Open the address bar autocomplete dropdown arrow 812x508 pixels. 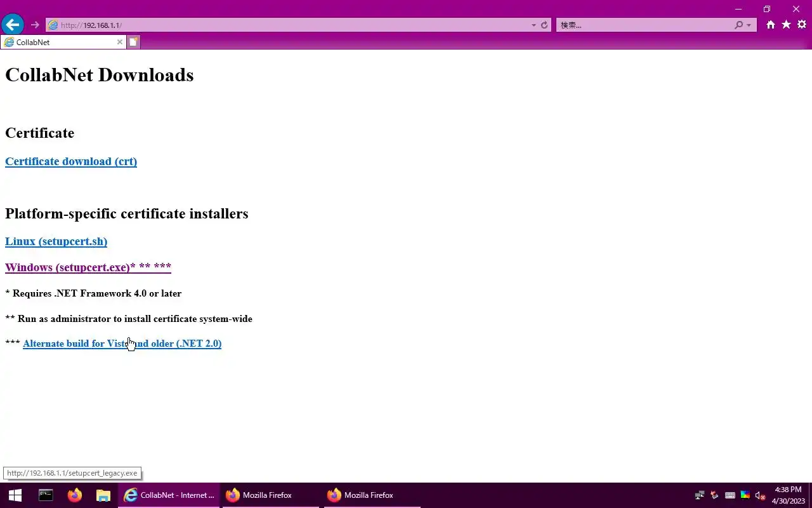534,25
